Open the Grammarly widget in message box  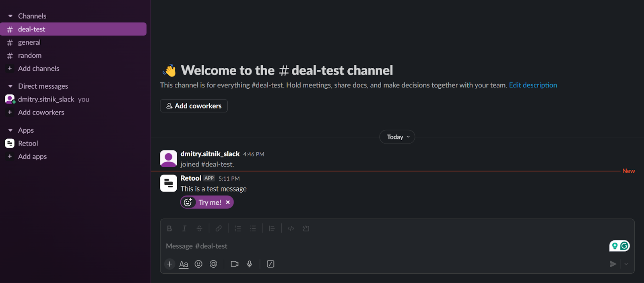[619, 246]
